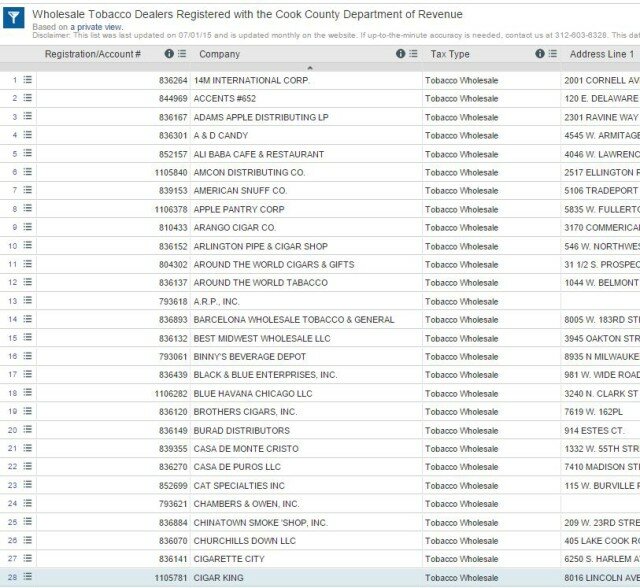Open row menu for A & D CANDY

(x=27, y=135)
